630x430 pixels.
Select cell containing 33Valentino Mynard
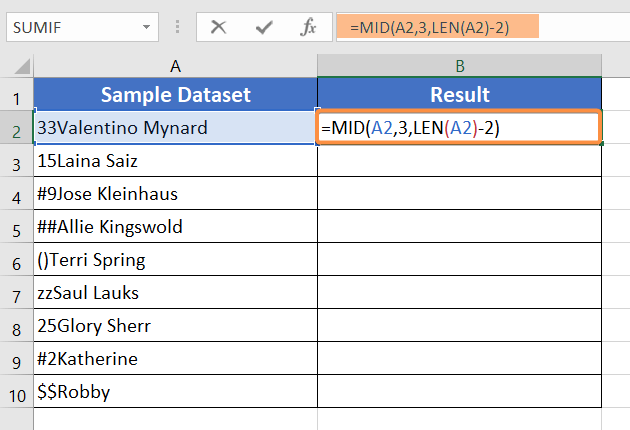pyautogui.click(x=175, y=128)
